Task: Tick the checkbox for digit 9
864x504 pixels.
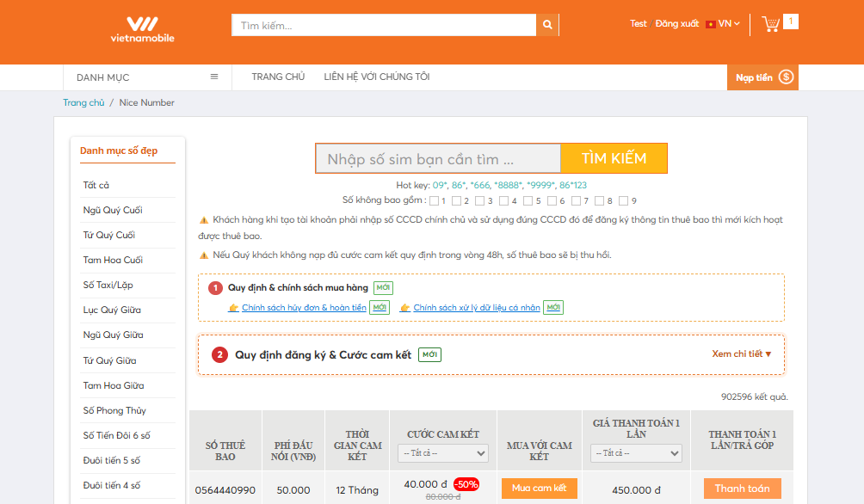Action: pos(623,201)
